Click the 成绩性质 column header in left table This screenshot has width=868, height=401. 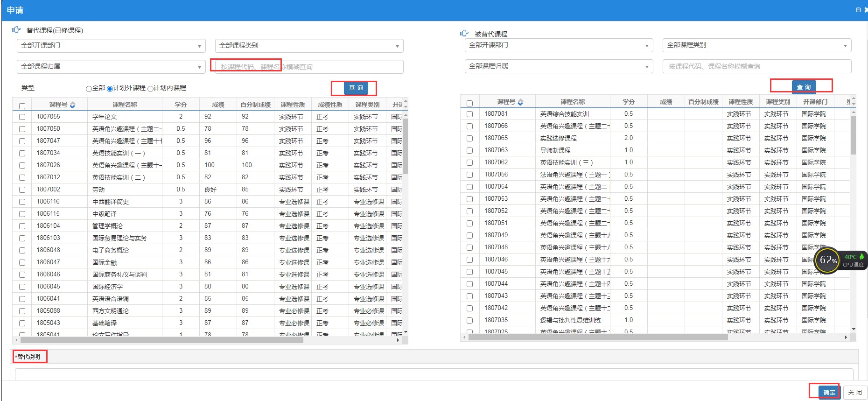330,105
